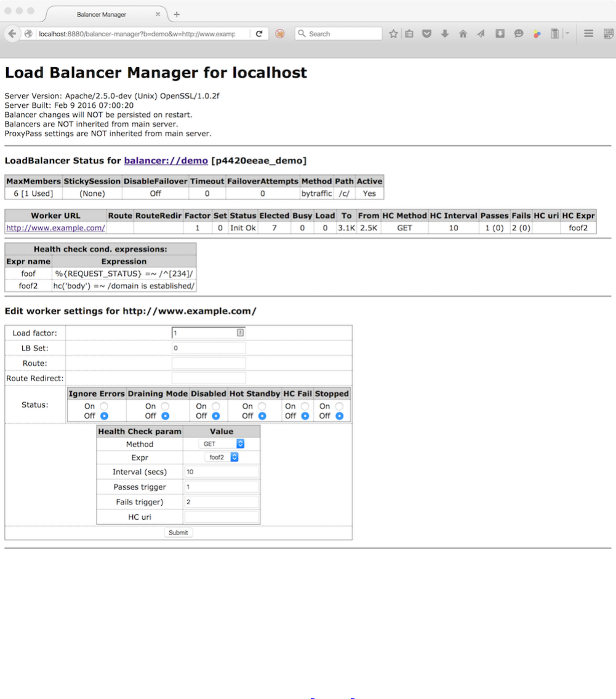The image size is (616, 699).
Task: Click the '/c/' Path cell
Action: [x=344, y=193]
